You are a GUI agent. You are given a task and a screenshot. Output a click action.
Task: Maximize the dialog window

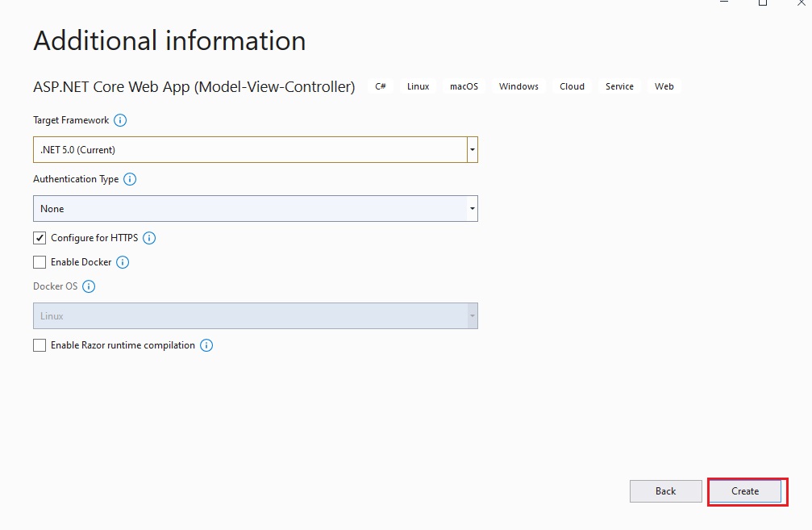tap(763, 2)
